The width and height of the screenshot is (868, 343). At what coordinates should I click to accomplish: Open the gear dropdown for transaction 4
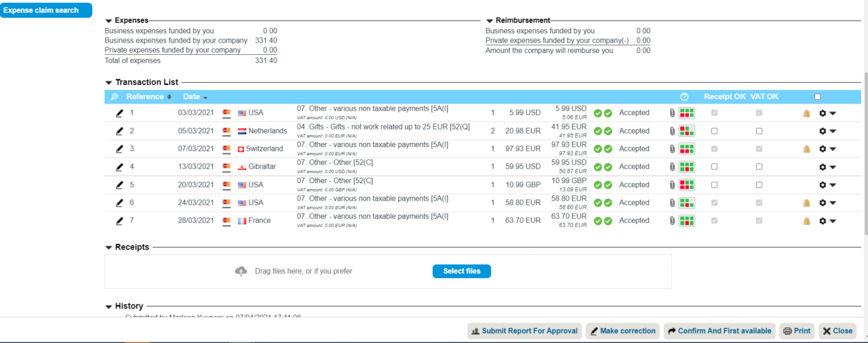tap(827, 167)
